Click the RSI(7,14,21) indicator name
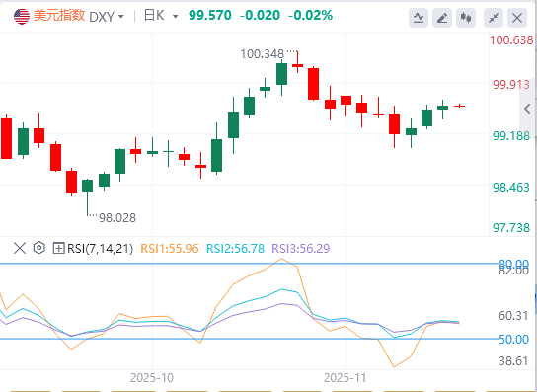This screenshot has height=392, width=537. pos(100,248)
